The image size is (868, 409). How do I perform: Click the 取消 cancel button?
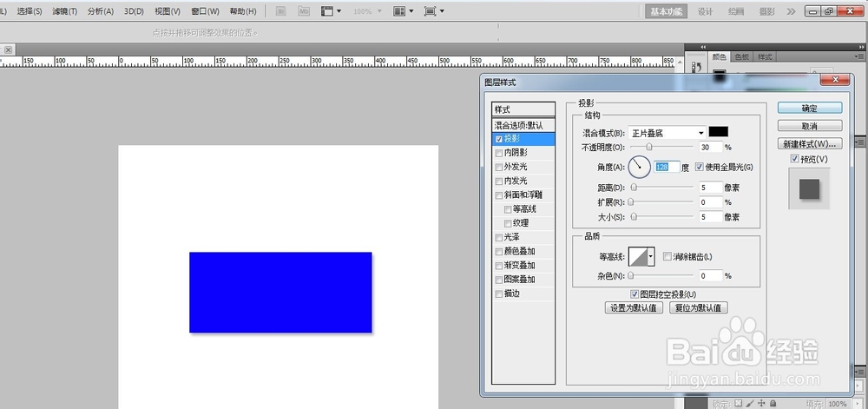point(809,126)
